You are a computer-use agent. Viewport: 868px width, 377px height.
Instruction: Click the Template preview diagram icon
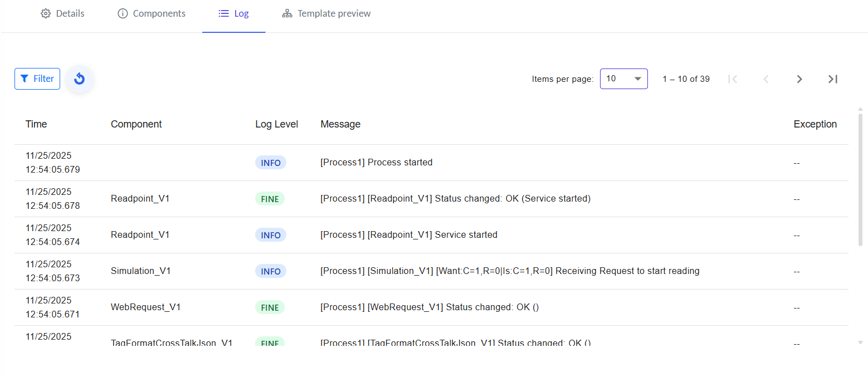287,13
